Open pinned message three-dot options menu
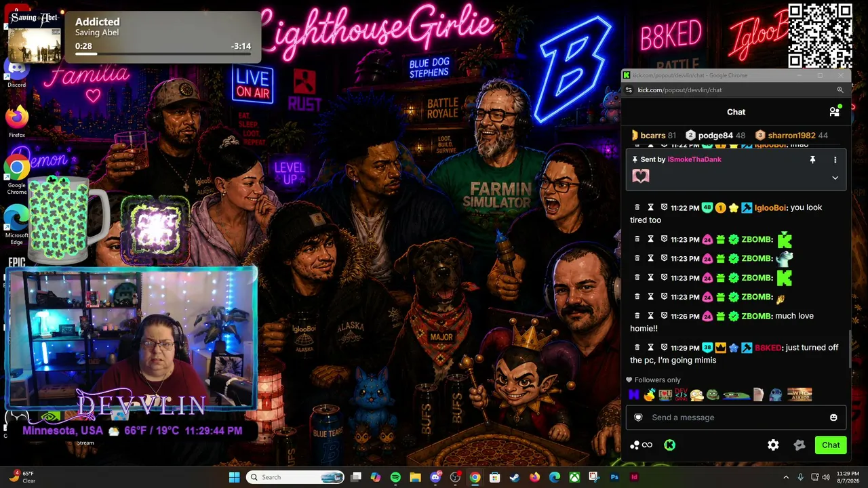 click(x=835, y=160)
